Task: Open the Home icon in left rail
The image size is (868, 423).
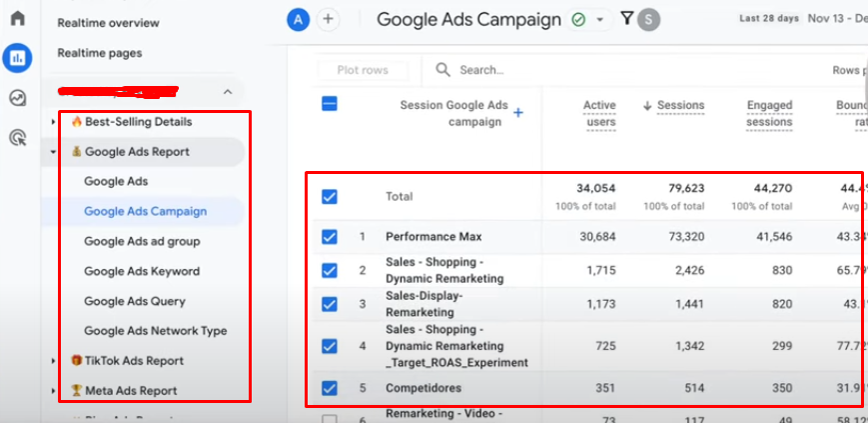Action: 17,18
